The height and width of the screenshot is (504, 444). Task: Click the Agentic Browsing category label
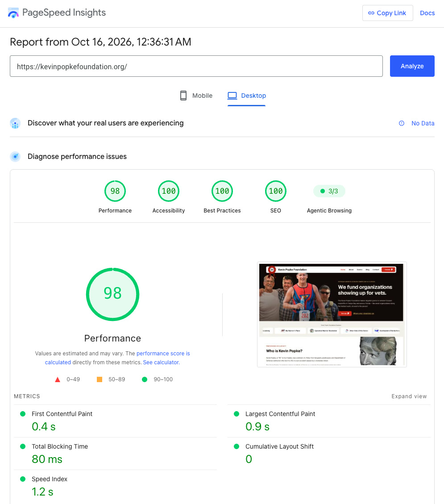point(329,211)
